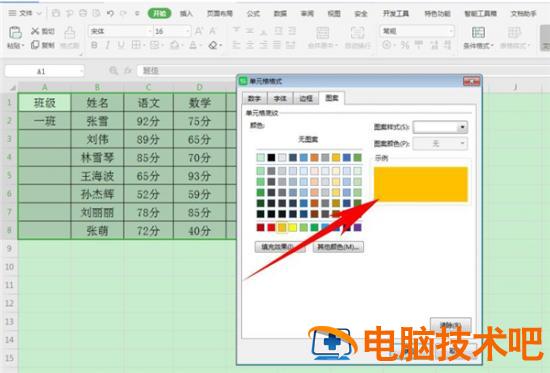The width and height of the screenshot is (550, 373).
Task: Expand the Name Box dropdown showing A1
Action: 81,71
